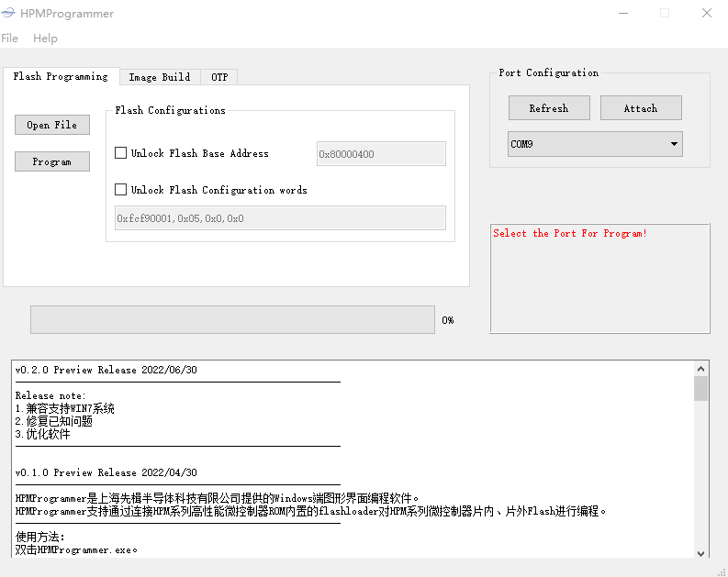This screenshot has height=577, width=728.
Task: Click the flash configuration words field
Action: [280, 218]
